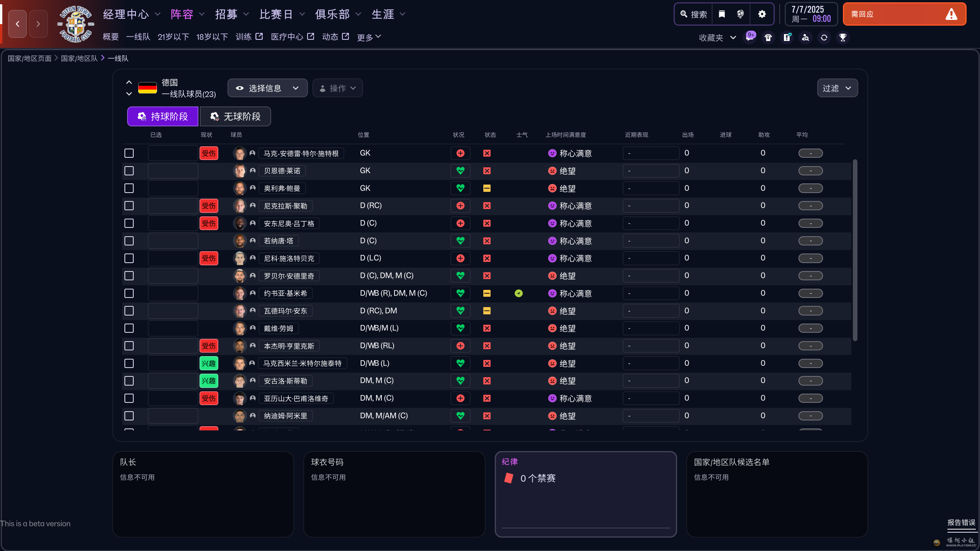
Task: Expand the 过滤 filter dropdown
Action: click(837, 88)
